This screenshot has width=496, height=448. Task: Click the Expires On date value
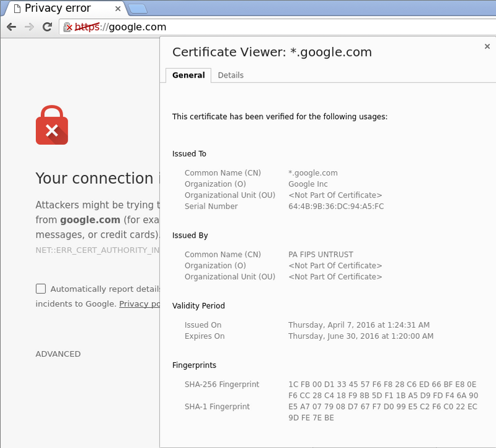click(361, 336)
